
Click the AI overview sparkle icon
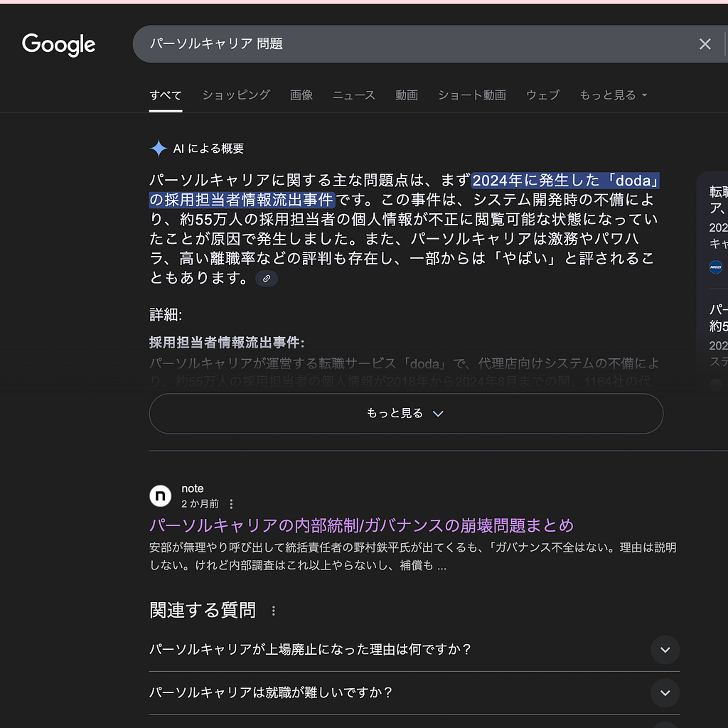[x=158, y=149]
